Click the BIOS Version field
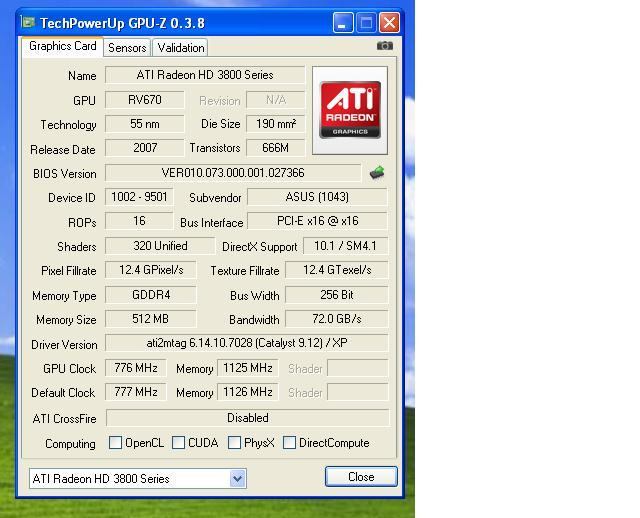 233,173
